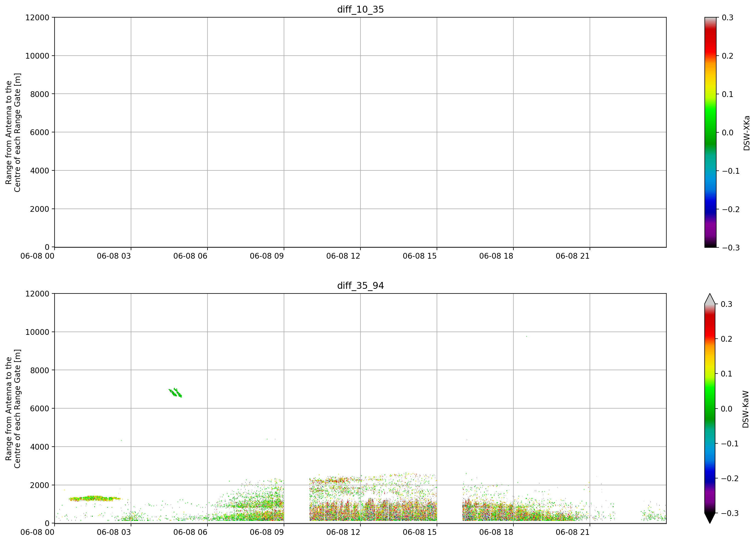
Task: Click the 06-08 18 x-tick under diff_10_35
Action: pyautogui.click(x=496, y=256)
